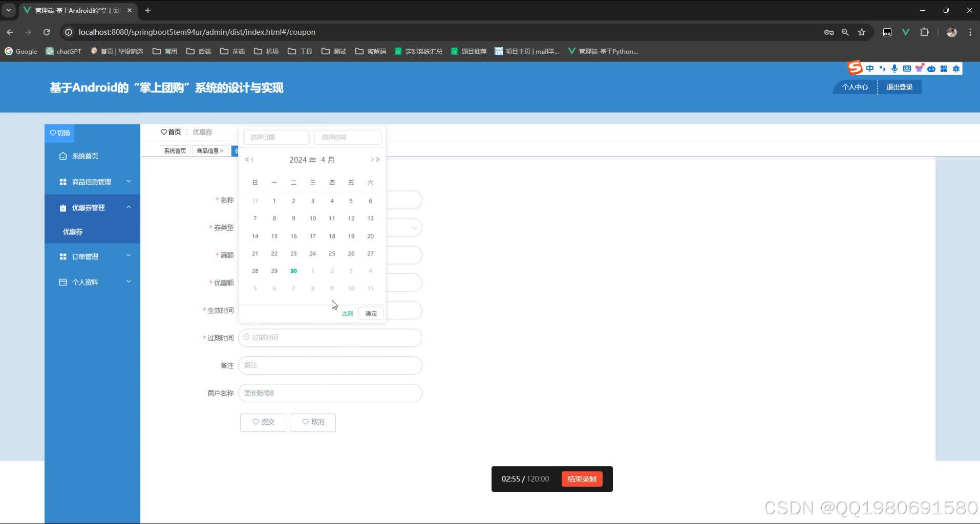
Task: Click 2024 年 year label in calendar
Action: click(303, 160)
